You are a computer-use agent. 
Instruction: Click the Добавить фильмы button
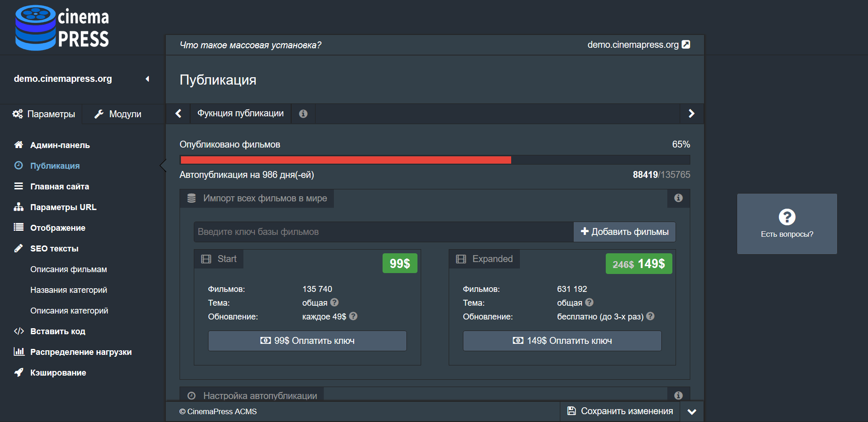624,232
